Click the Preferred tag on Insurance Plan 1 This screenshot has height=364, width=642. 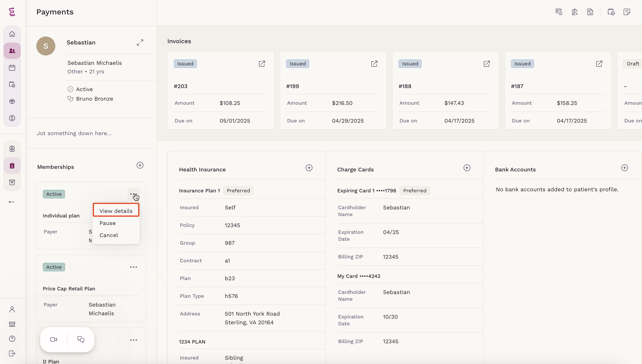[238, 190]
